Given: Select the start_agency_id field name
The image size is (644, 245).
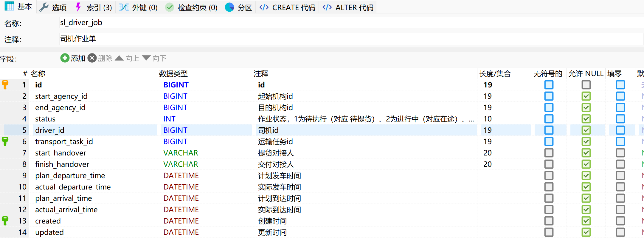Looking at the screenshot, I should [61, 96].
